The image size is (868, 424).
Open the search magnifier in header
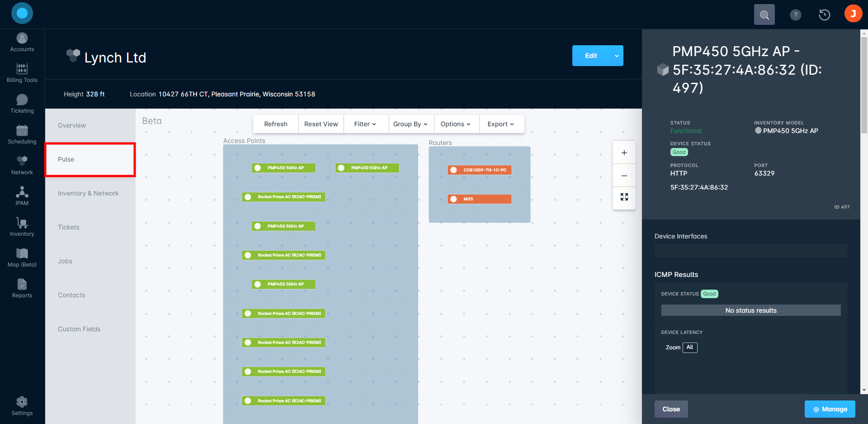764,14
